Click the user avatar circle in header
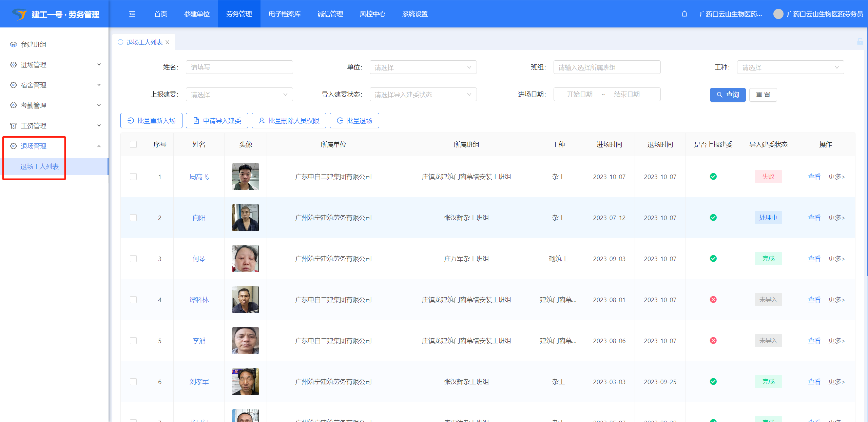 coord(778,14)
